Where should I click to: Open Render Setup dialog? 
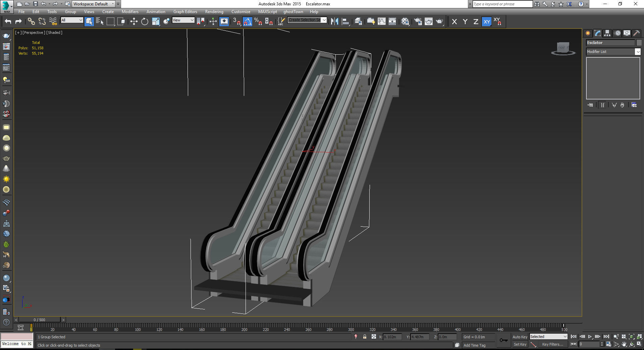[418, 21]
